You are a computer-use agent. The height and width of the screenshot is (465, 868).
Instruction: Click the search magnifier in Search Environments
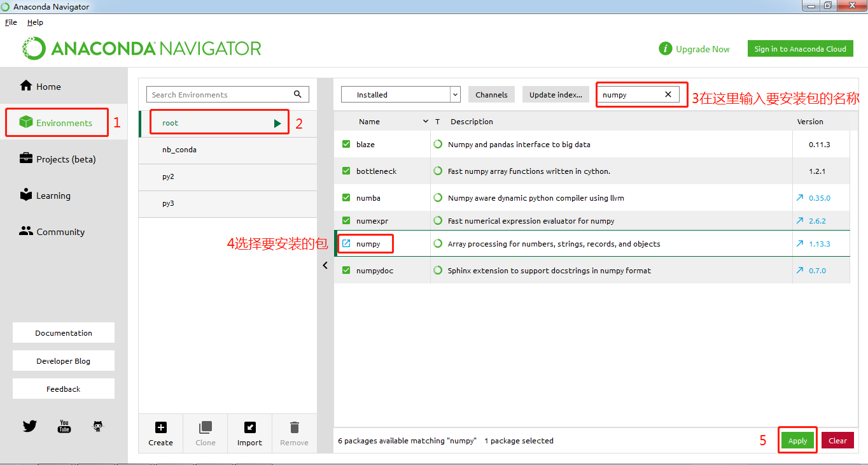coord(298,94)
